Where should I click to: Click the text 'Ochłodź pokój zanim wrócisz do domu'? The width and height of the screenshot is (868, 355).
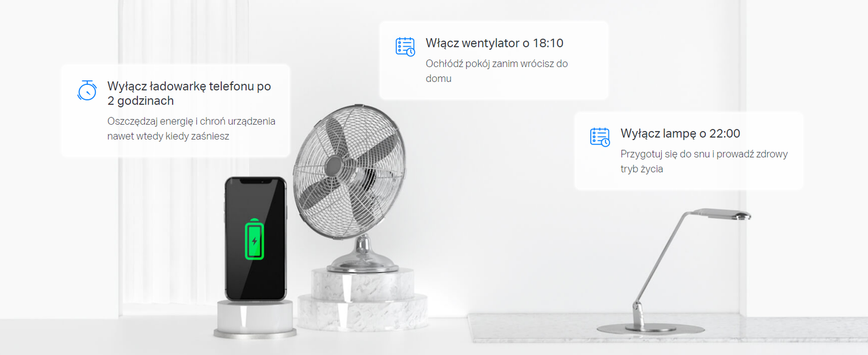(x=497, y=71)
